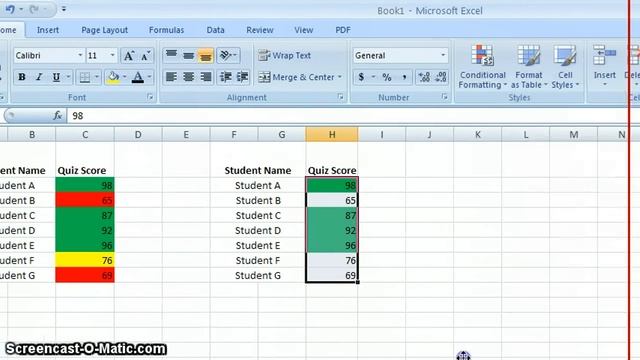Open Font dialog launcher

150,97
